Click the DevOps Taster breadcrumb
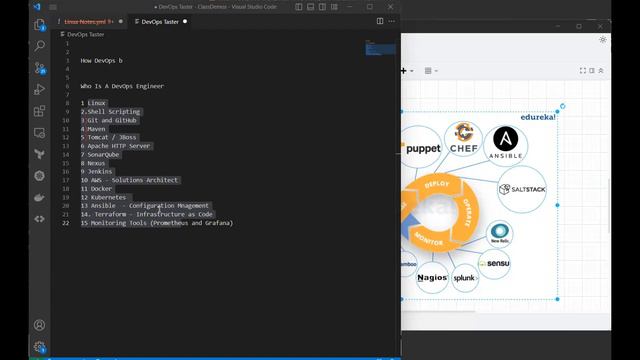Screen dimensions: 640x360 pos(86,35)
